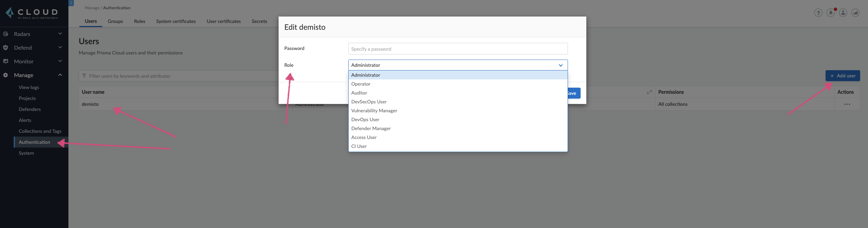The height and width of the screenshot is (228, 868).
Task: Select Vulnerability Manager role option
Action: pos(458,111)
